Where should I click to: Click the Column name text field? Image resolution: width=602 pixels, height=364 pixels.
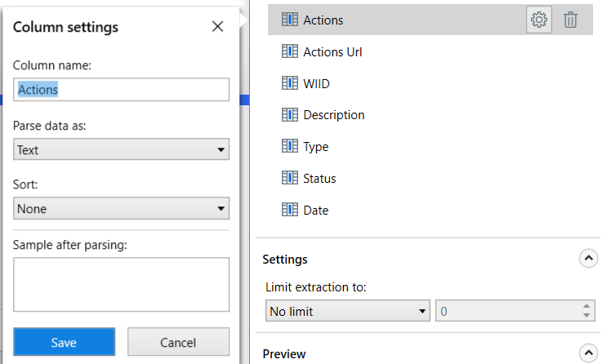122,90
